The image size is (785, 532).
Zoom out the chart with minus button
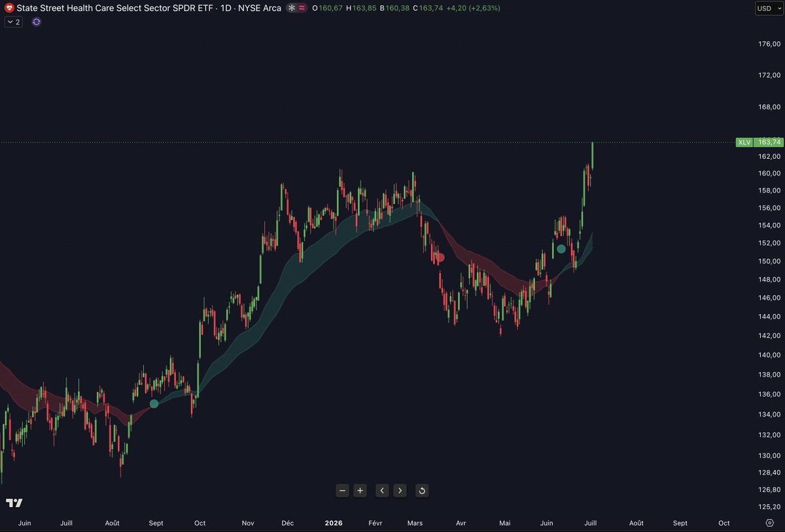tap(342, 491)
